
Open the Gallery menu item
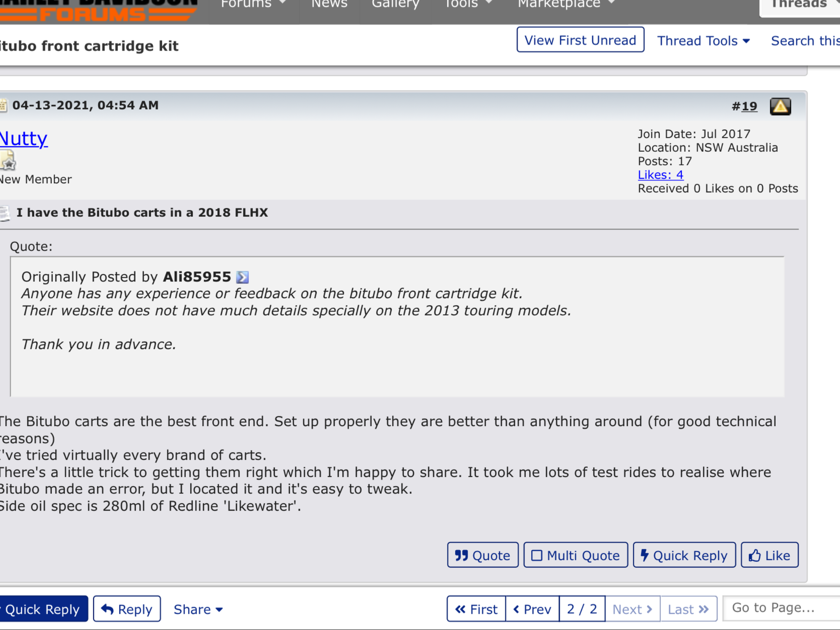point(395,4)
